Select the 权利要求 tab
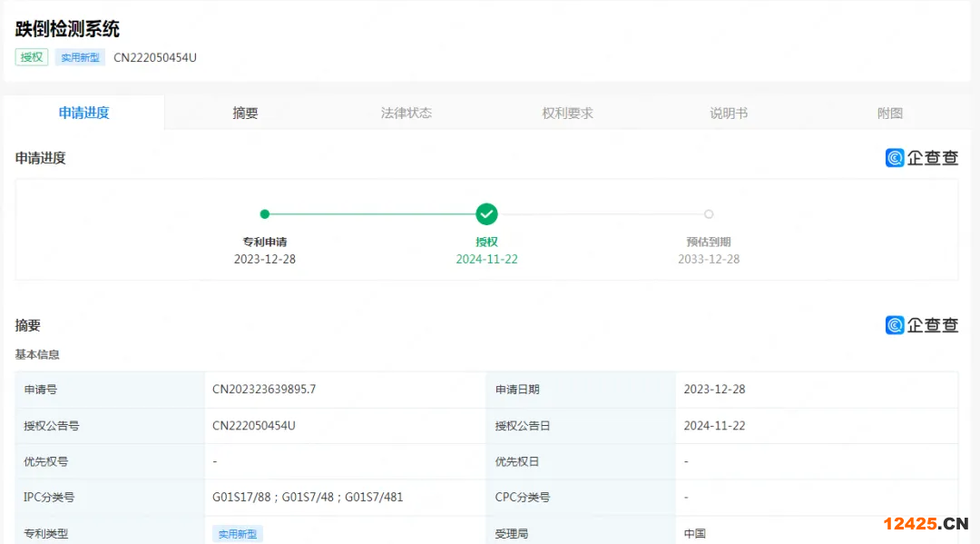Image resolution: width=980 pixels, height=544 pixels. [568, 114]
